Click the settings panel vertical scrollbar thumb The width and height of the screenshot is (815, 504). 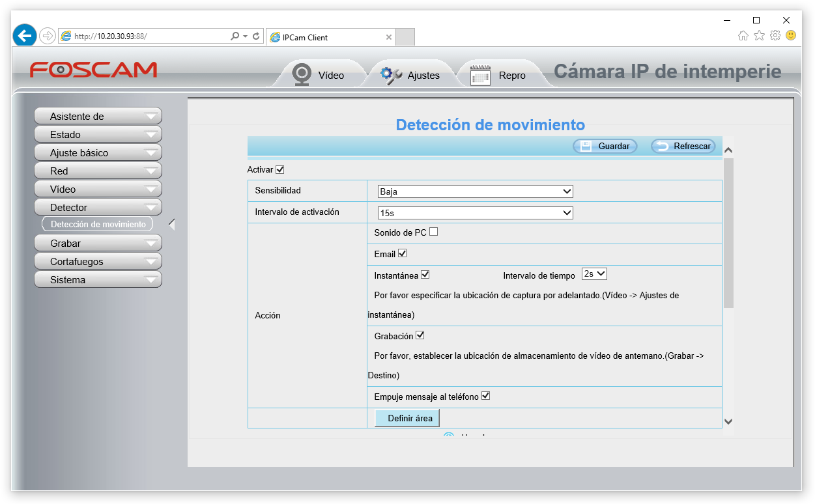coord(728,232)
